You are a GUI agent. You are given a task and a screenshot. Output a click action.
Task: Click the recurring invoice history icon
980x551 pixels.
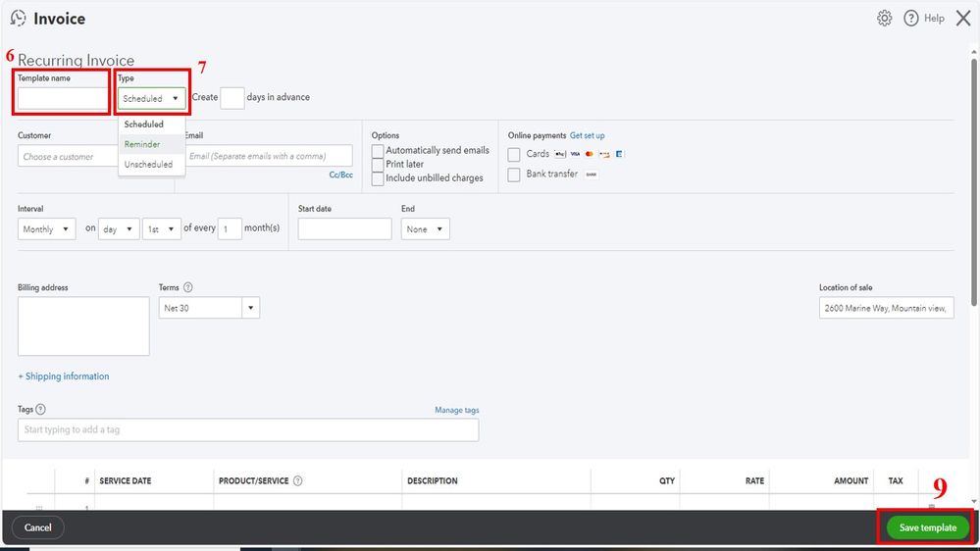point(18,18)
